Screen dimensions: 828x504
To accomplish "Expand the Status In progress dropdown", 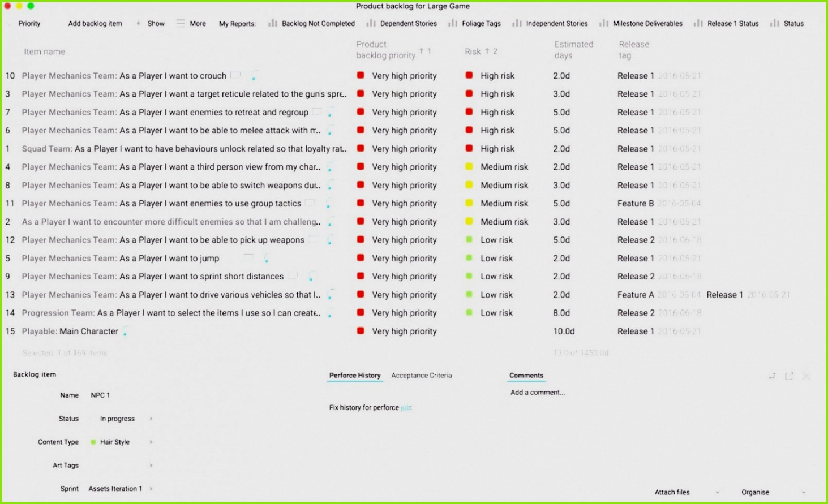I will point(151,419).
